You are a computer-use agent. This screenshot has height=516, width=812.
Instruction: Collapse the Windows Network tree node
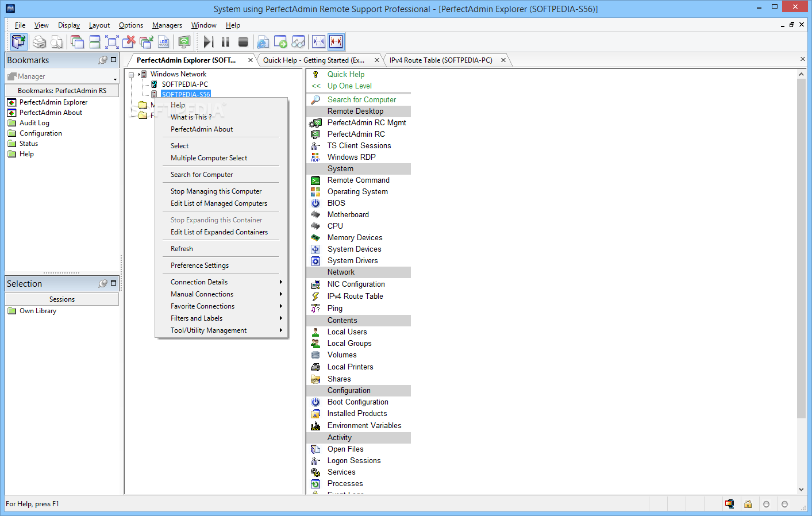132,74
